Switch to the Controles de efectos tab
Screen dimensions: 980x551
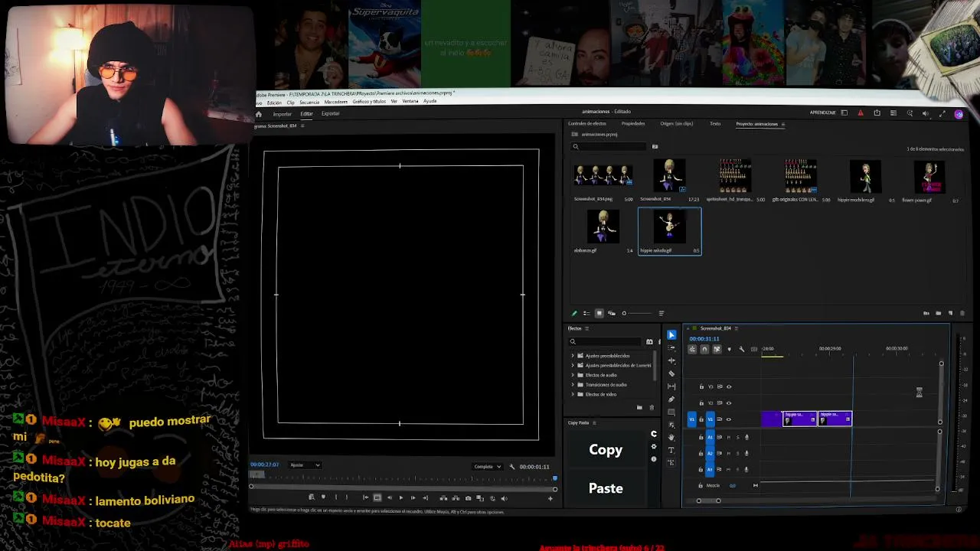tap(586, 124)
